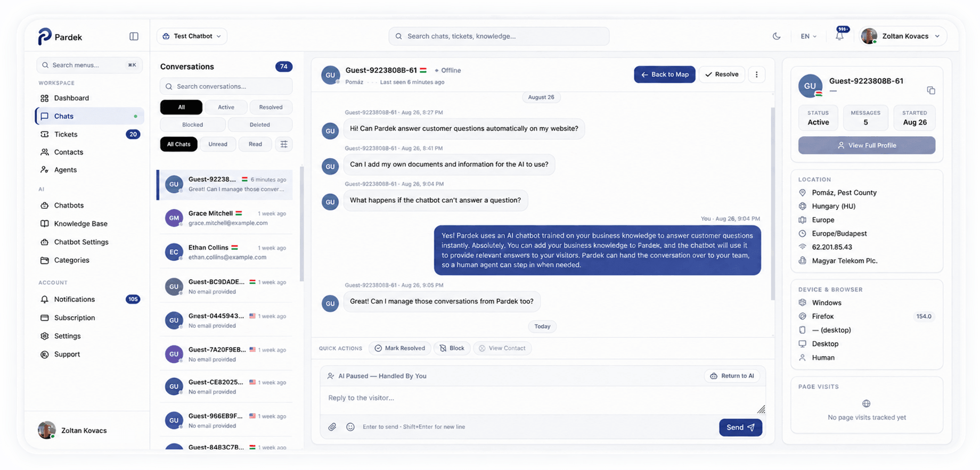The height and width of the screenshot is (470, 980).
Task: Expand the EN language dropdown
Action: [x=808, y=36]
